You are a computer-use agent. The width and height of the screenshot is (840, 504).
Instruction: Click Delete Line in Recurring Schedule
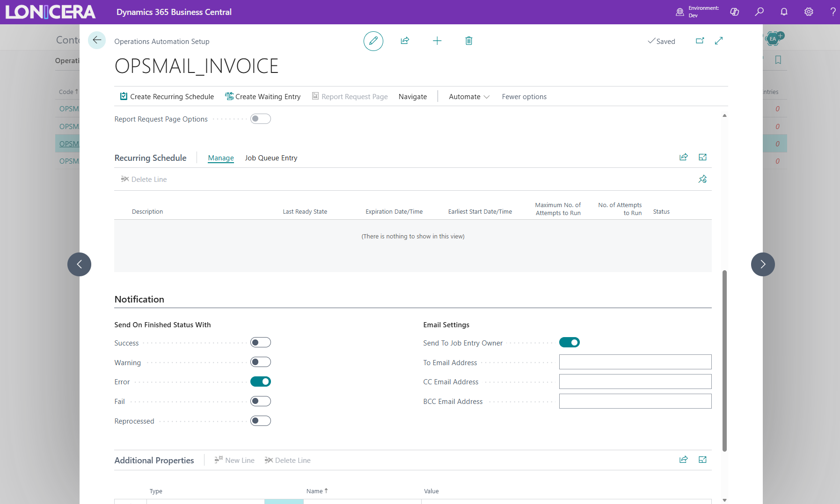click(144, 180)
